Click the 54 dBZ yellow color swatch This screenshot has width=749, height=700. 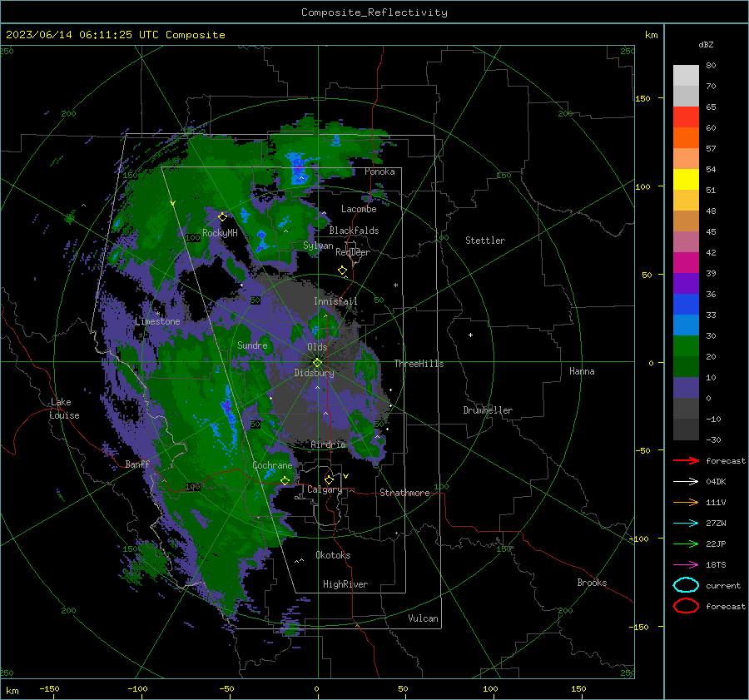(x=686, y=180)
